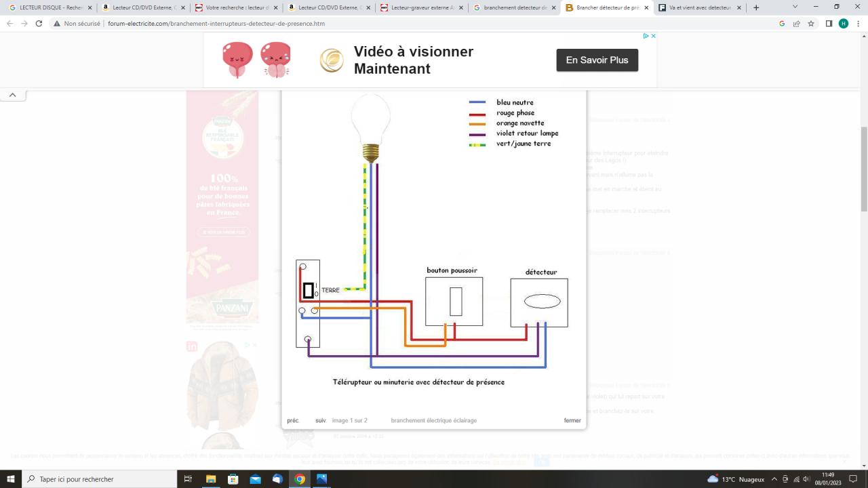Viewport: 868px width, 488px height.
Task: Click suiv. to see next image
Action: 321,420
